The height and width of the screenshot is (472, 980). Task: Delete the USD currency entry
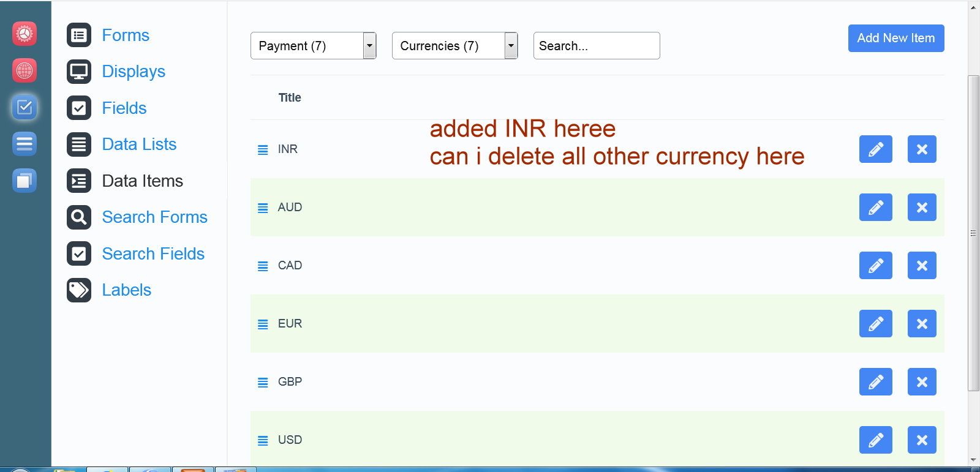pyautogui.click(x=922, y=440)
